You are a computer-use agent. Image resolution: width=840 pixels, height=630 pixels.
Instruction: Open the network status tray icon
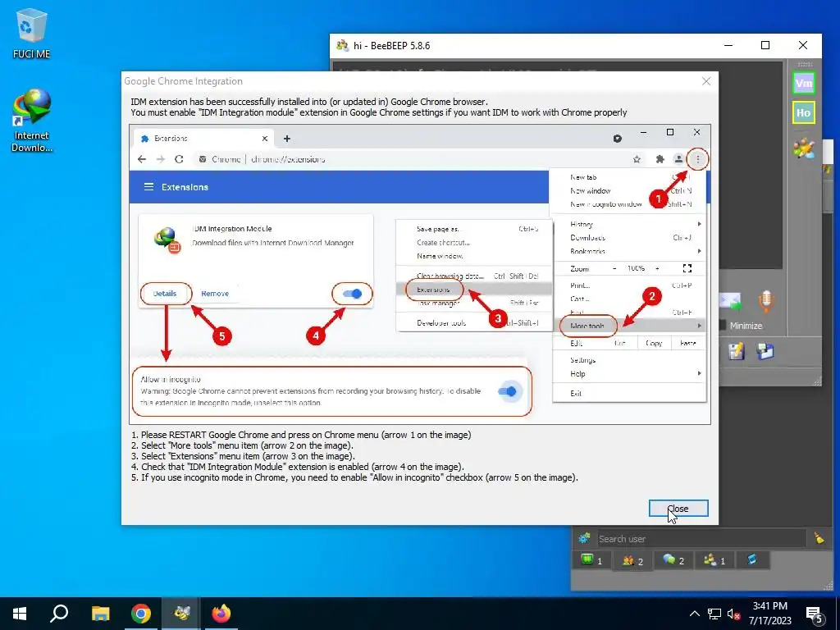click(x=714, y=614)
